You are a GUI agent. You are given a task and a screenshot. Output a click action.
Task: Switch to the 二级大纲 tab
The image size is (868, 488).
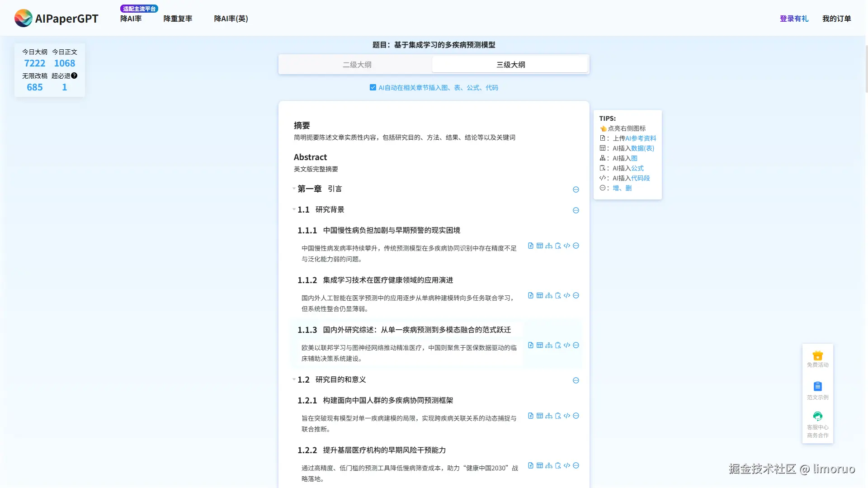point(357,64)
